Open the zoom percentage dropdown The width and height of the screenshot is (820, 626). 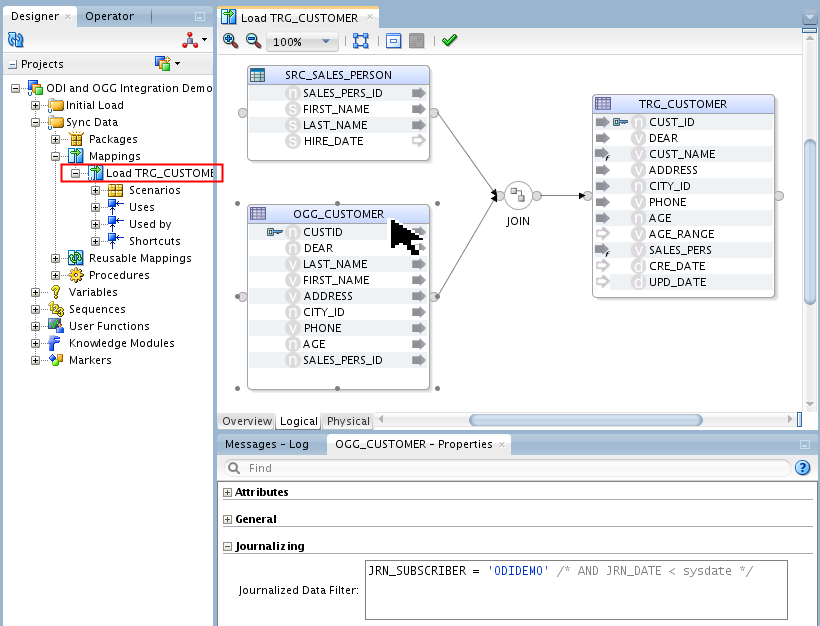pyautogui.click(x=325, y=41)
